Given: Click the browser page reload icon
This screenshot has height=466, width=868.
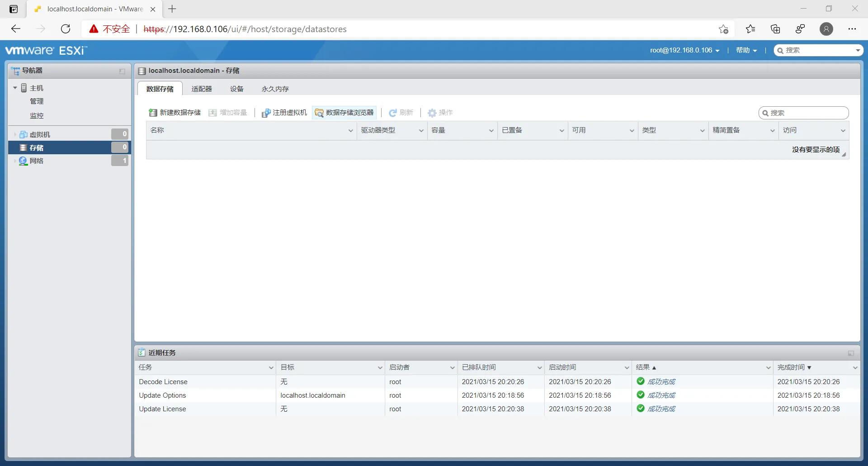Looking at the screenshot, I should click(x=66, y=29).
